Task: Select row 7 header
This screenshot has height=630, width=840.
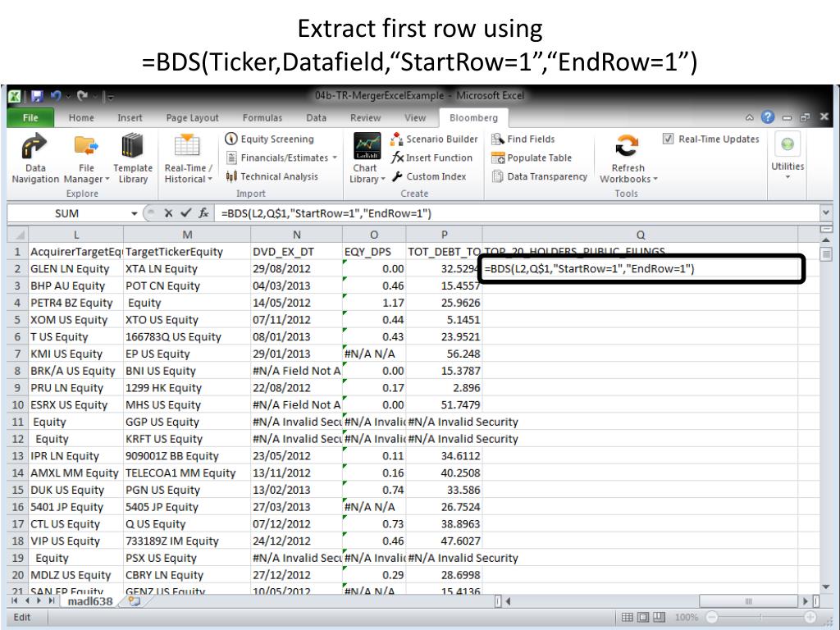Action: (18, 354)
